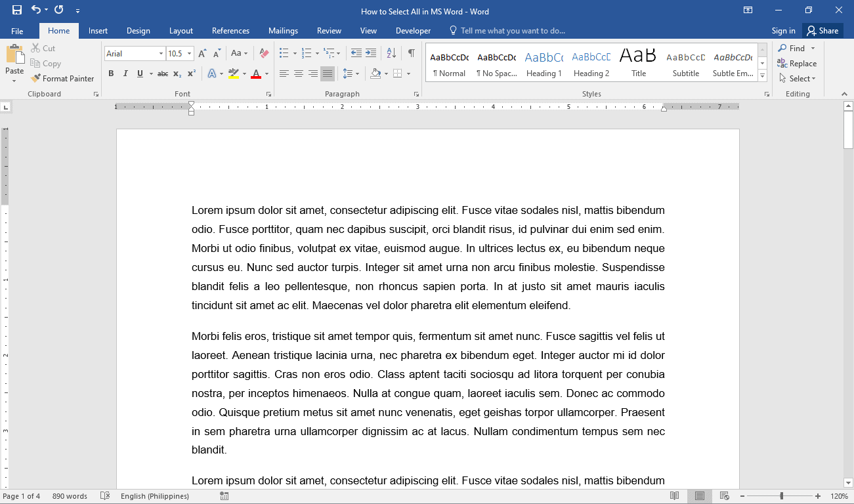
Task: Toggle the Show/Hide paragraph marks icon
Action: pyautogui.click(x=411, y=52)
